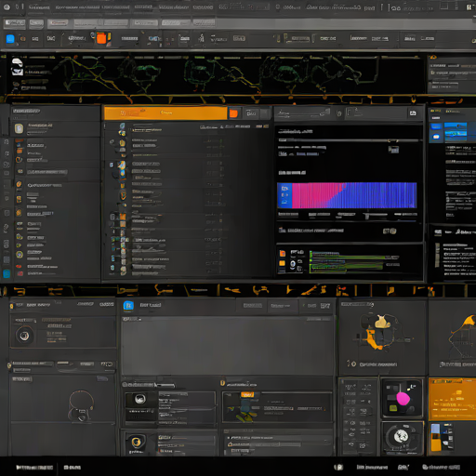This screenshot has height=476, width=476.
Task: Click the pink and blue spectrum bar
Action: tap(354, 195)
